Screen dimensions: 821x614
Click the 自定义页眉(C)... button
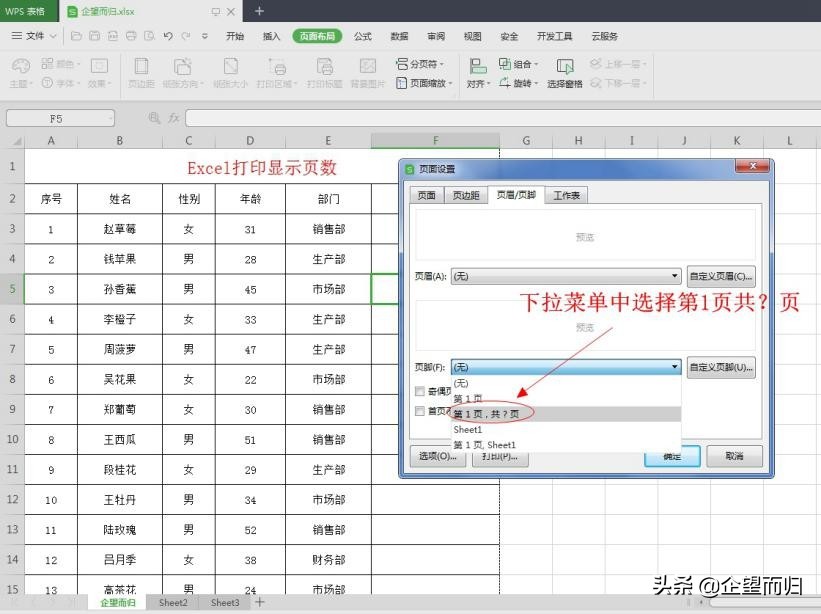coord(720,276)
